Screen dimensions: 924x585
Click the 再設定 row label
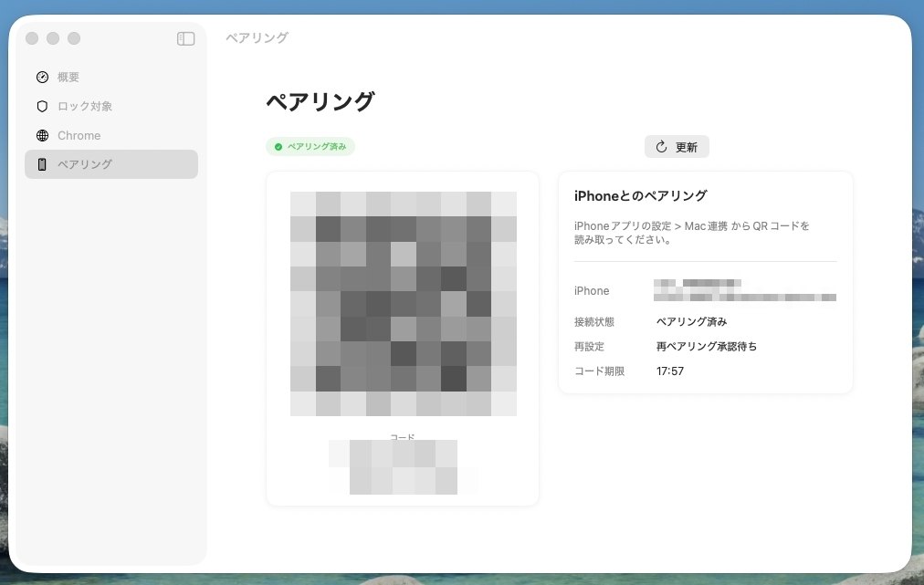(x=589, y=347)
